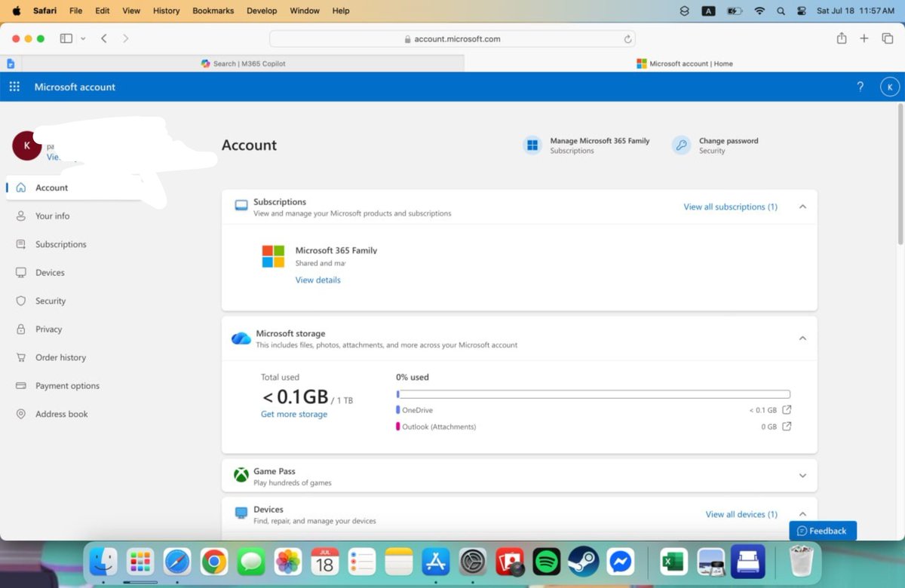Image resolution: width=905 pixels, height=588 pixels.
Task: Select Account in the left sidebar
Action: pos(75,188)
